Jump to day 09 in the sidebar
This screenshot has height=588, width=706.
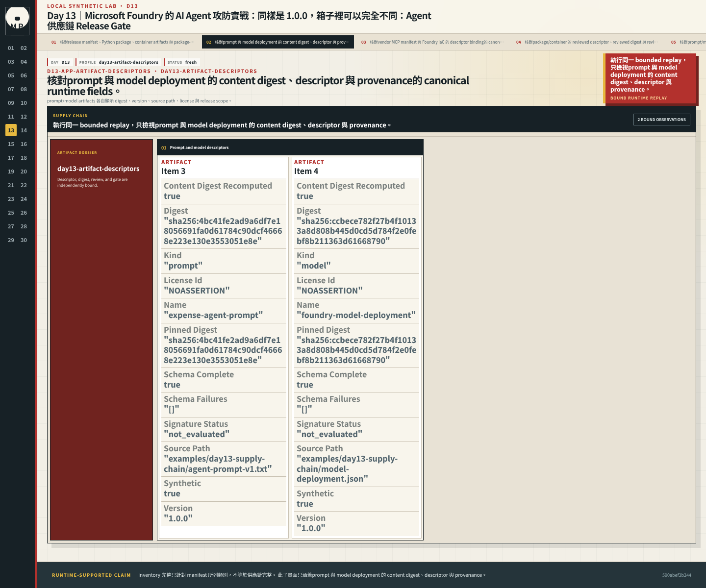point(11,103)
